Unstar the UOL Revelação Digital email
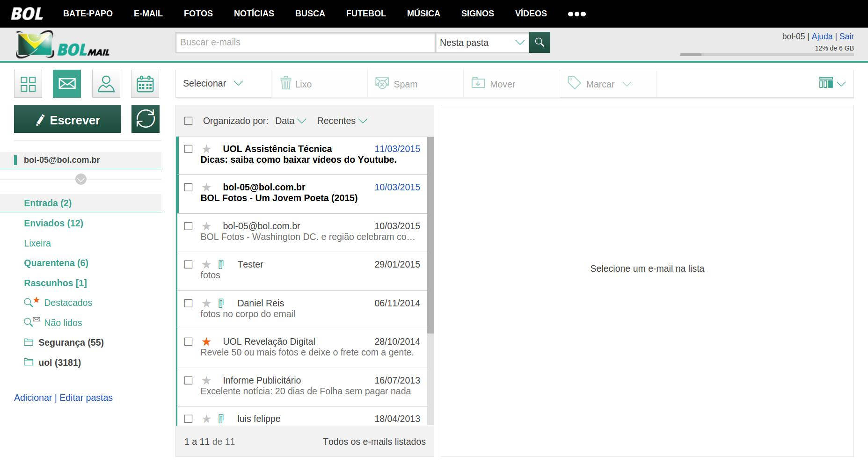 [x=206, y=342]
